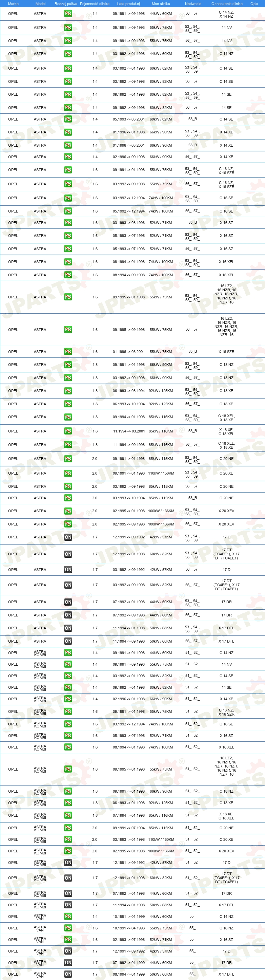The image size is (265, 980).
Task: Click ON icon in ASTRA VAN 08.1994 -> 01.1999 row
Action: pyautogui.click(x=68, y=974)
